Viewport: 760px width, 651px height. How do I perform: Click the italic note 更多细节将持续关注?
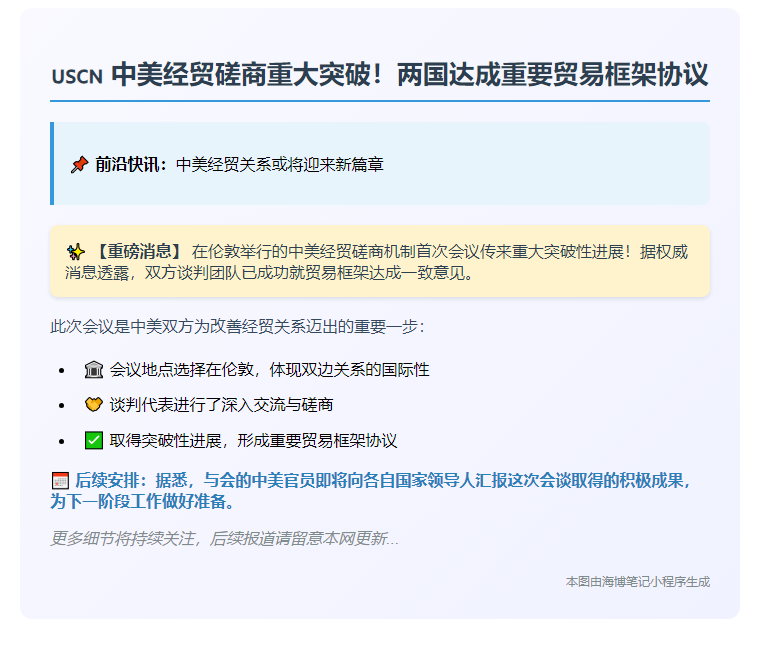224,538
